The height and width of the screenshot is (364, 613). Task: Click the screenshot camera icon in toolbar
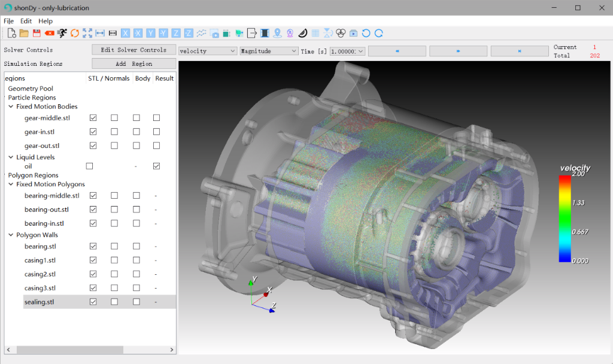point(214,33)
